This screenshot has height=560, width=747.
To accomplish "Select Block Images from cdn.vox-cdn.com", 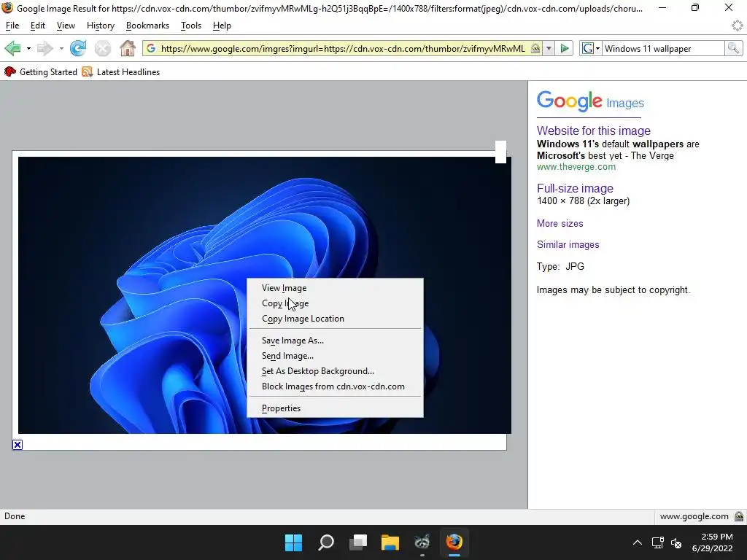I will (x=335, y=386).
